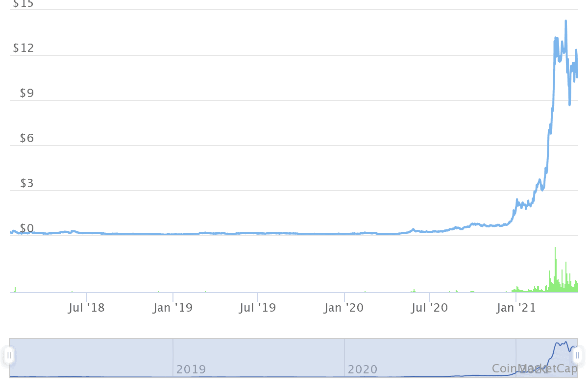The width and height of the screenshot is (588, 392).
Task: Click the highest peak of the price line
Action: (x=566, y=21)
